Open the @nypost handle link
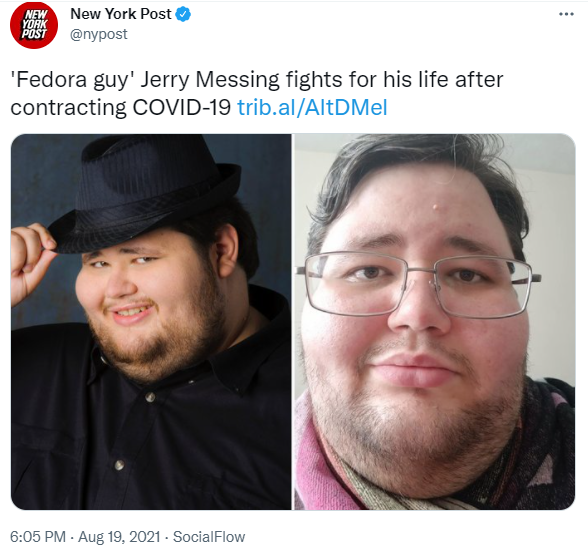 pyautogui.click(x=99, y=34)
